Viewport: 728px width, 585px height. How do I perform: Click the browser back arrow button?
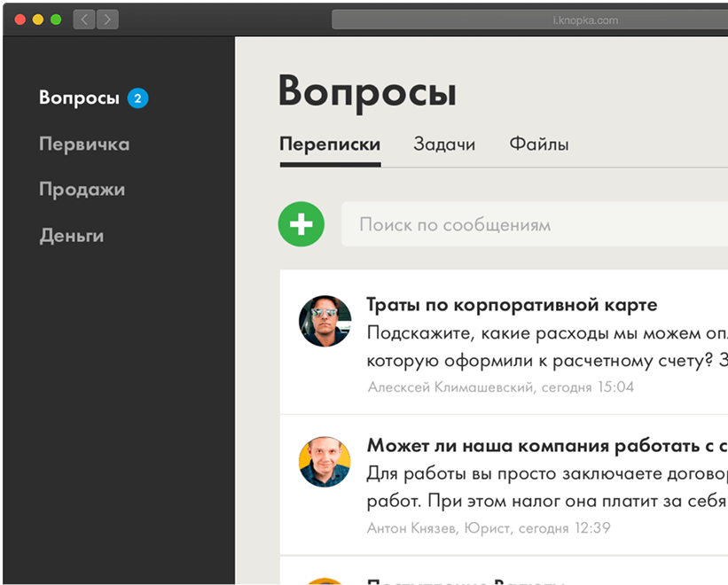(x=84, y=19)
